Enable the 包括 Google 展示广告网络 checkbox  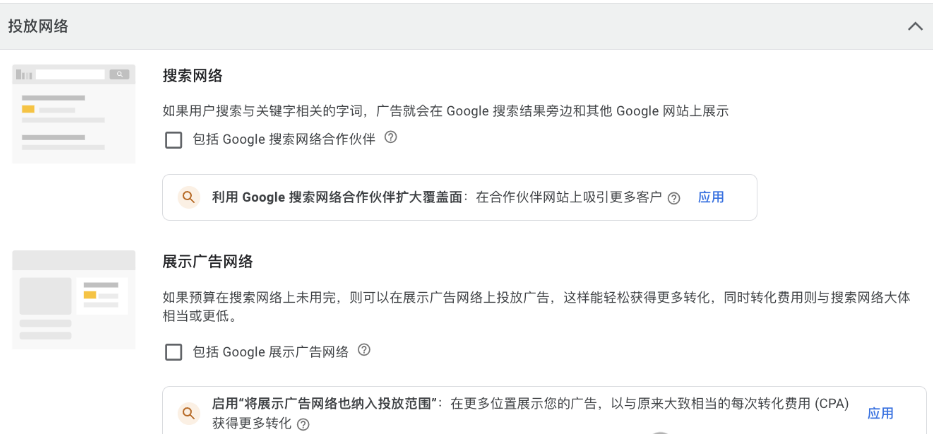pos(174,352)
